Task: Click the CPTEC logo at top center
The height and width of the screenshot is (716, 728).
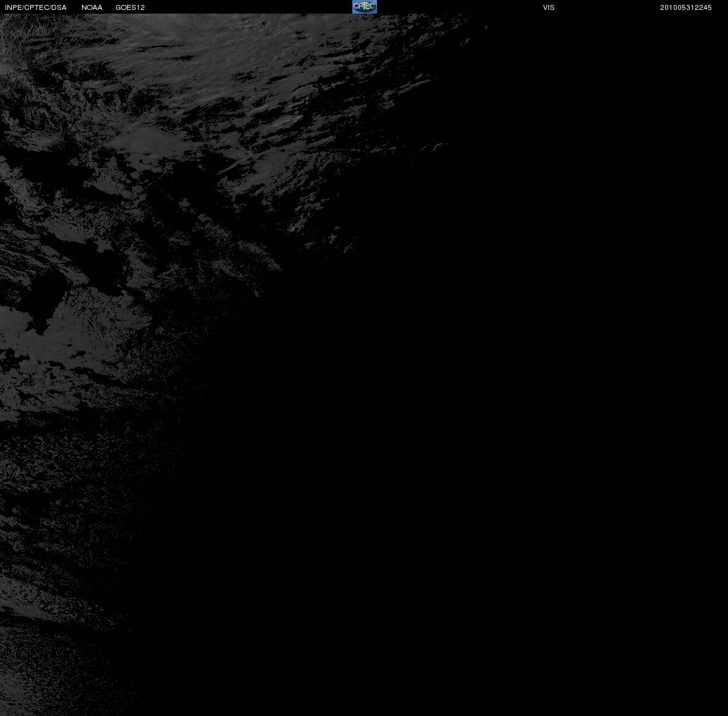Action: point(365,7)
